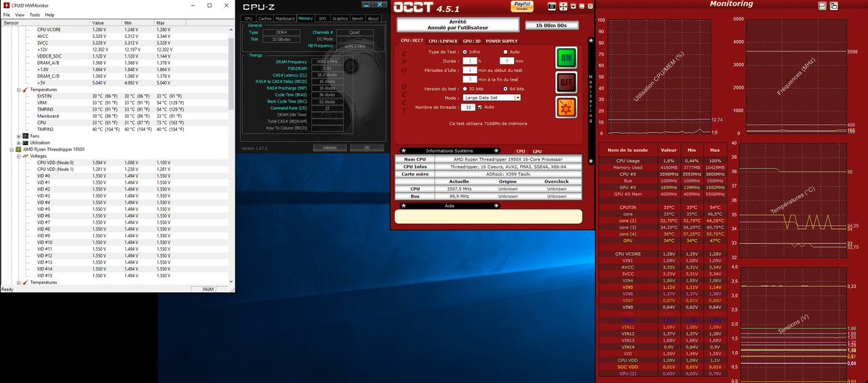Viewport: 868px width, 383px height.
Task: Choose the 32 bits version radio
Action: (x=464, y=89)
